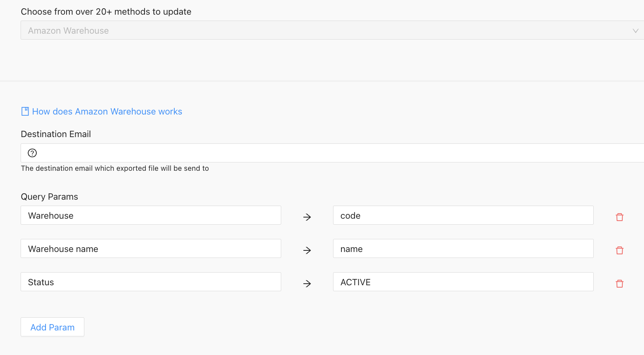Edit the ACTIVE param value field
Image resolution: width=644 pixels, height=355 pixels.
point(463,282)
